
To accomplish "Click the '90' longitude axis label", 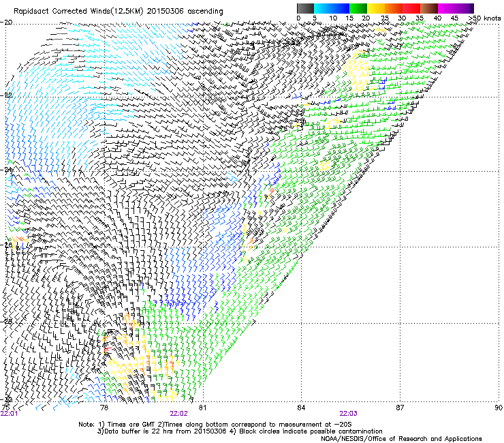I will click(499, 408).
